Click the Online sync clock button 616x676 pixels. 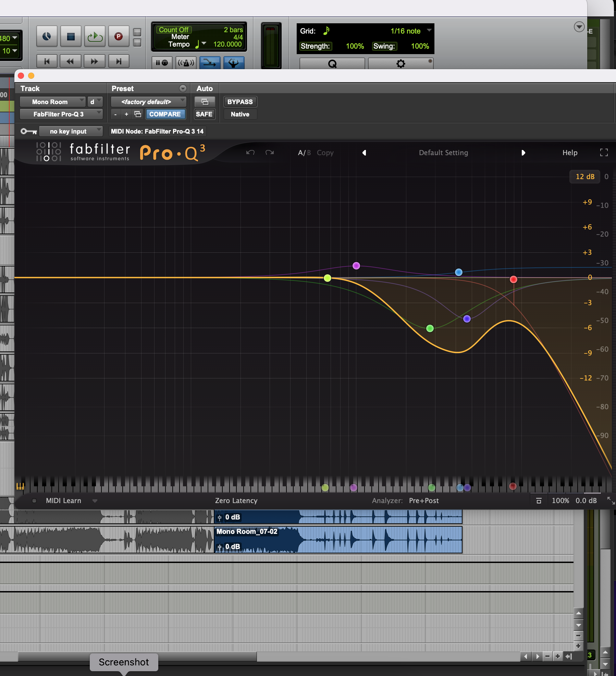[47, 36]
